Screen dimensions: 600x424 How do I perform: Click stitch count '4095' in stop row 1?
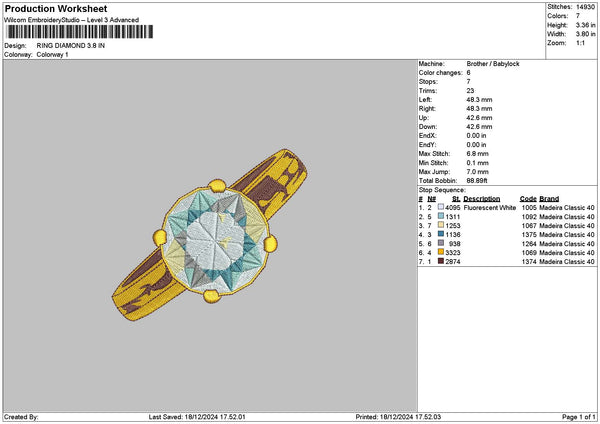[x=453, y=208]
